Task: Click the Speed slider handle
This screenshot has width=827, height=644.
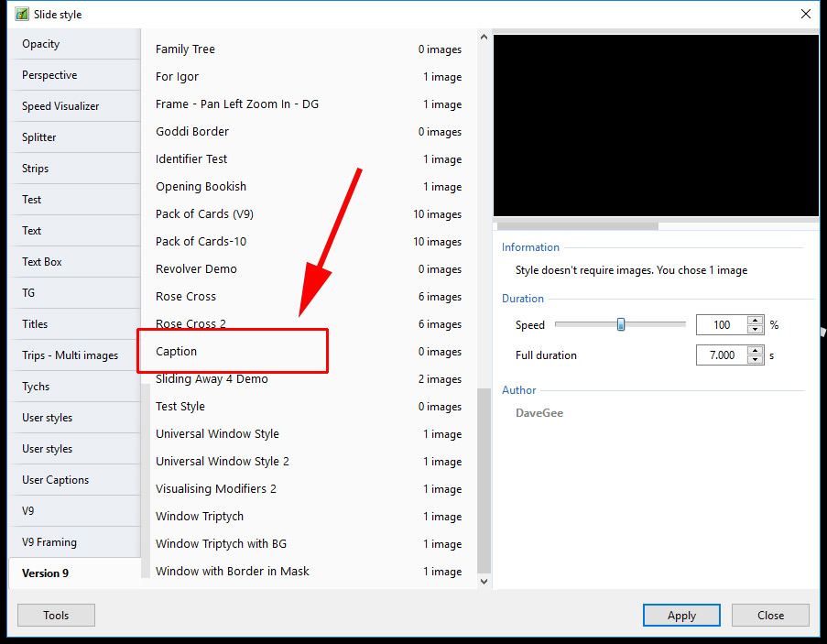Action: [621, 324]
